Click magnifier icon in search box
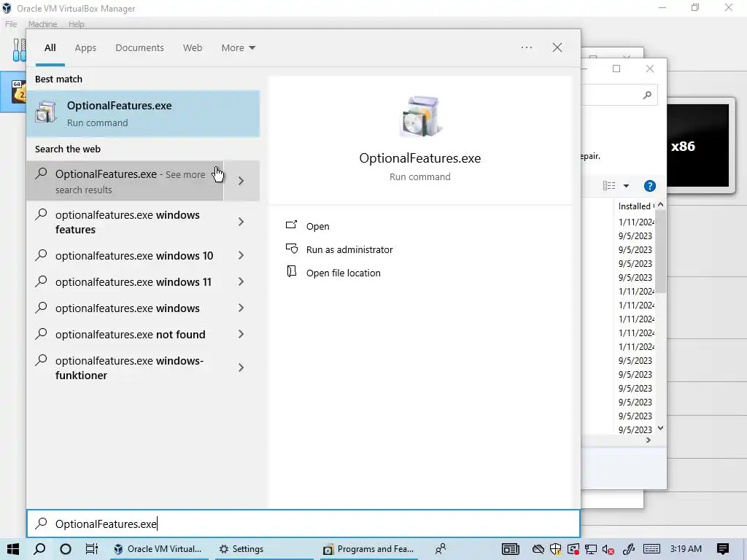 42,524
